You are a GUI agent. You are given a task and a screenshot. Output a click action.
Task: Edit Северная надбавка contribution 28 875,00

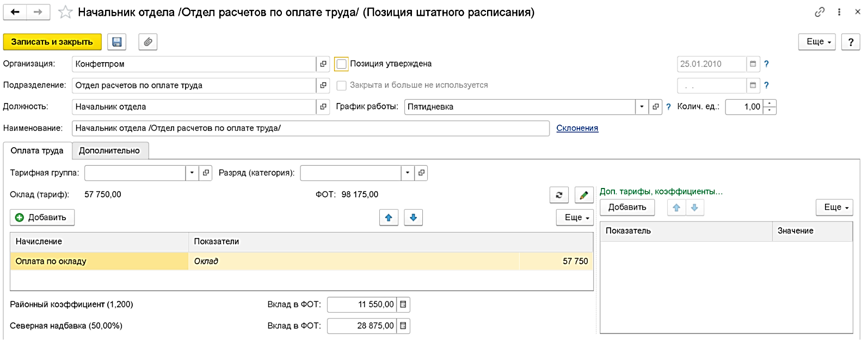pos(362,326)
